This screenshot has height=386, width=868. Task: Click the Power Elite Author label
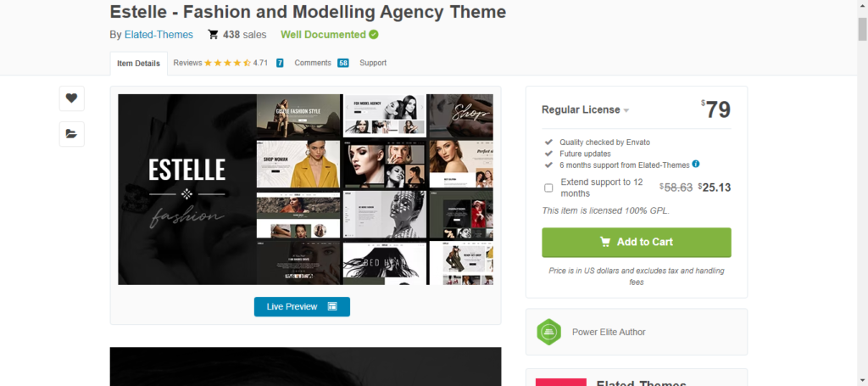coord(609,333)
